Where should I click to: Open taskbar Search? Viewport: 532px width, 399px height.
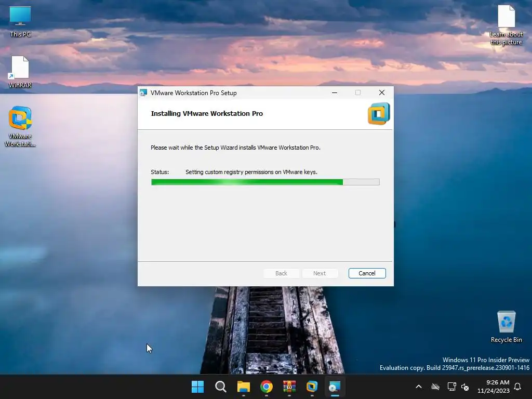tap(220, 387)
